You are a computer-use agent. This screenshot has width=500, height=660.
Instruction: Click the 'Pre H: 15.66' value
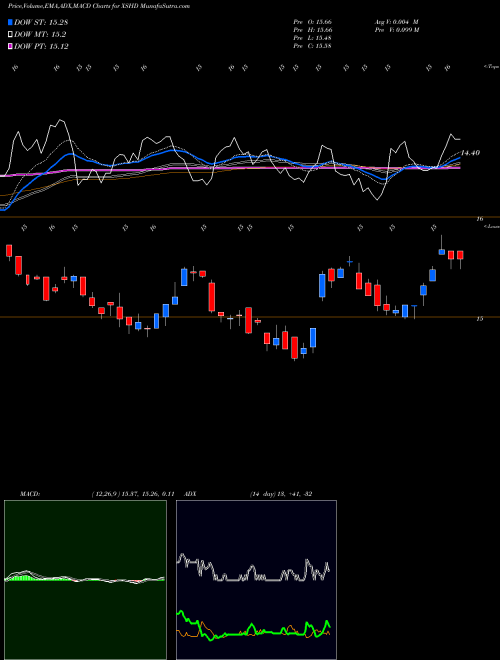coord(312,30)
